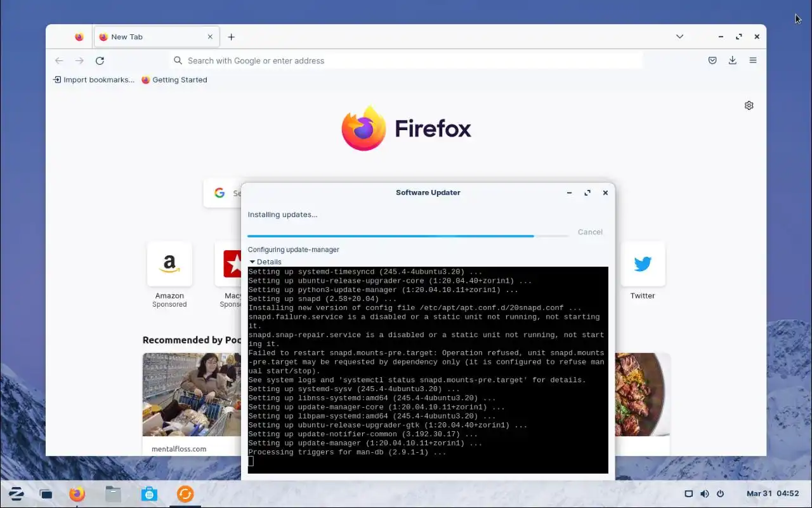Go back in Firefox

pos(59,60)
